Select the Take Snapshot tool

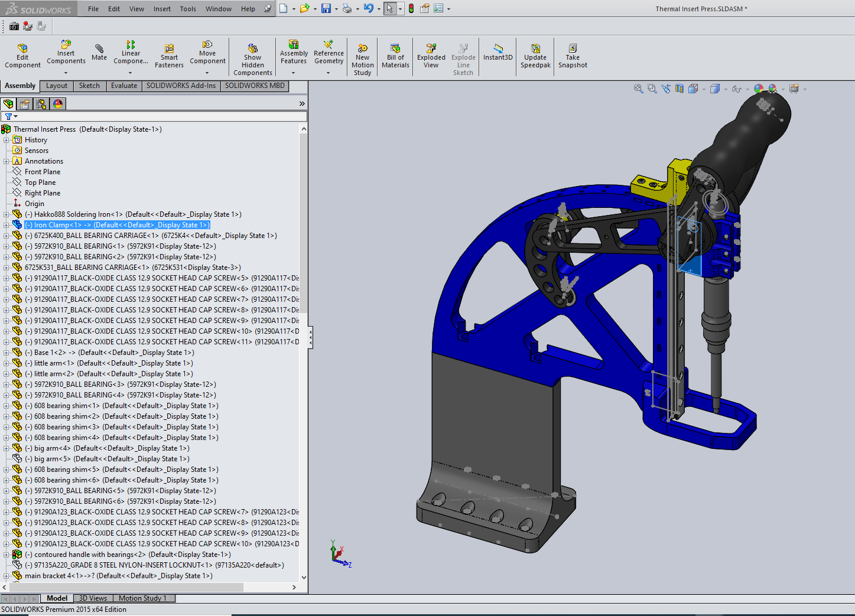tap(572, 56)
